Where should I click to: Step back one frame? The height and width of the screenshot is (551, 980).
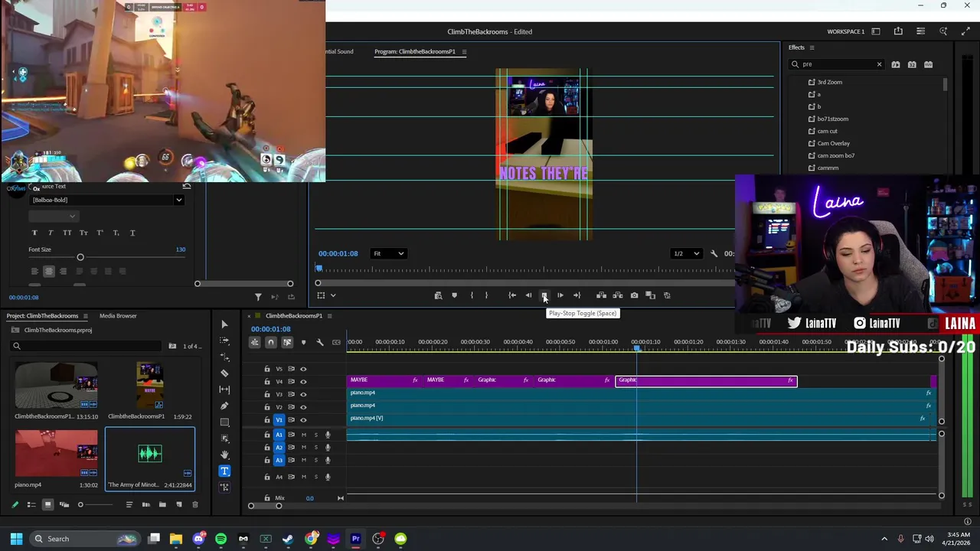click(x=528, y=295)
